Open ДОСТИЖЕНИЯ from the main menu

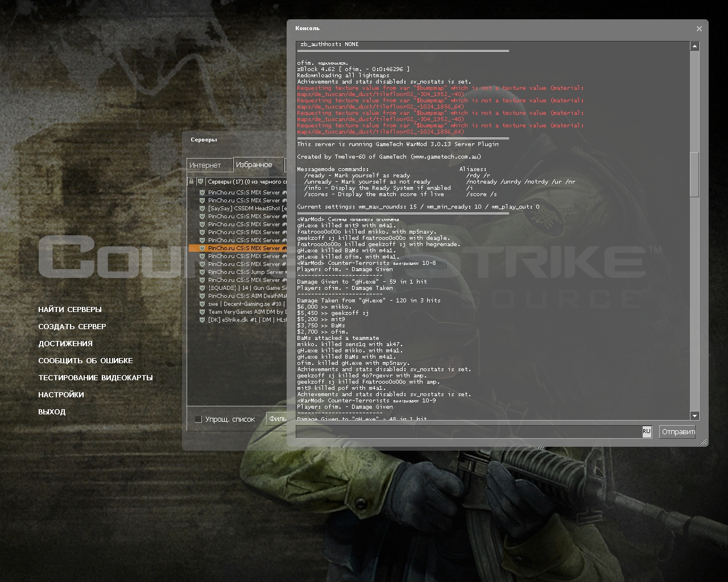click(65, 344)
